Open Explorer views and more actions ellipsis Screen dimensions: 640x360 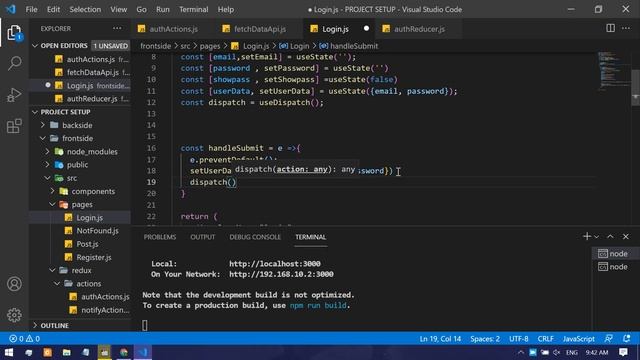pyautogui.click(x=117, y=29)
